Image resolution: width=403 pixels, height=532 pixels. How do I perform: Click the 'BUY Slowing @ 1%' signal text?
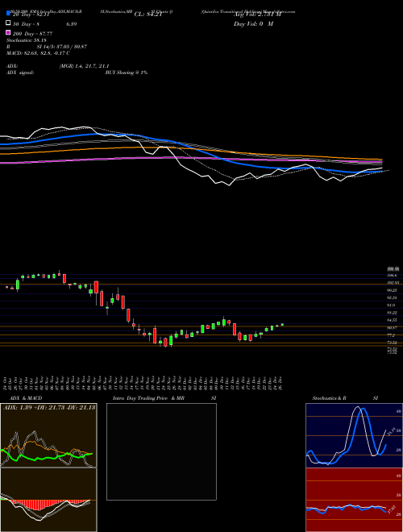127,73
